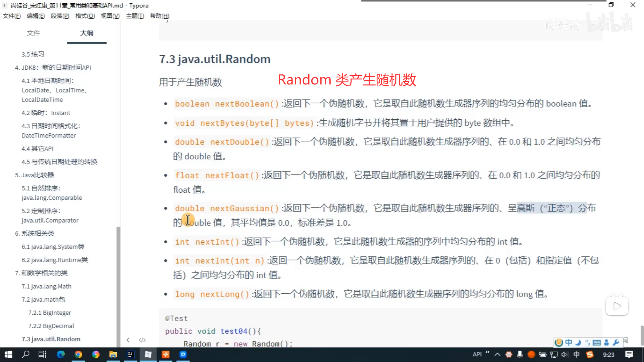Open IME soft keyboard icon

pos(597,343)
